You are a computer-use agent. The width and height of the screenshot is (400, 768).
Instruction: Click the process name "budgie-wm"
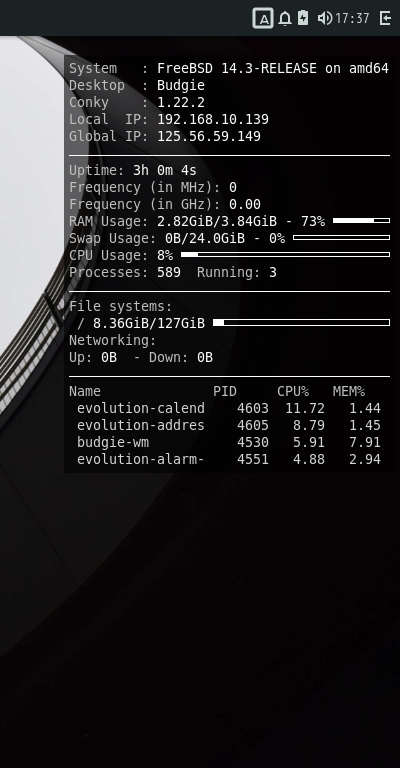(113, 442)
